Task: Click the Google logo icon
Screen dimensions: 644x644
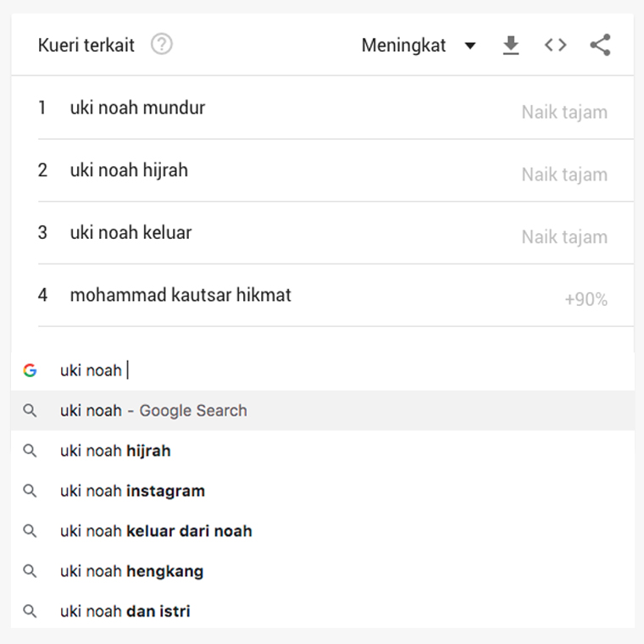Action: pos(30,370)
